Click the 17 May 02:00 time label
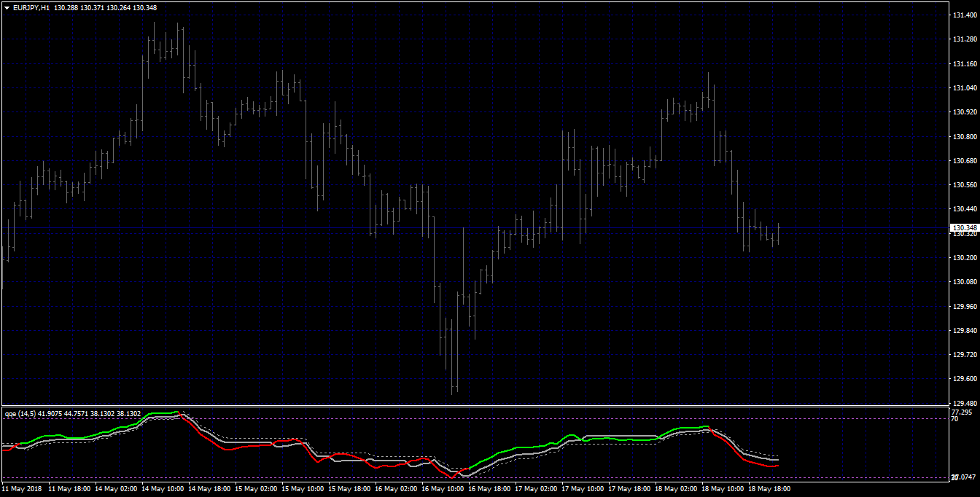 [536, 489]
